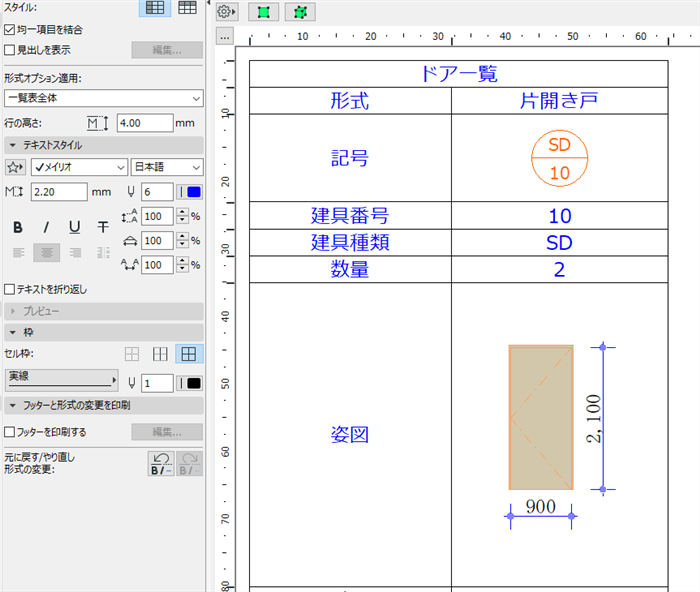The width and height of the screenshot is (700, 592).
Task: Click the text pen icon next to 6
Action: tap(130, 192)
